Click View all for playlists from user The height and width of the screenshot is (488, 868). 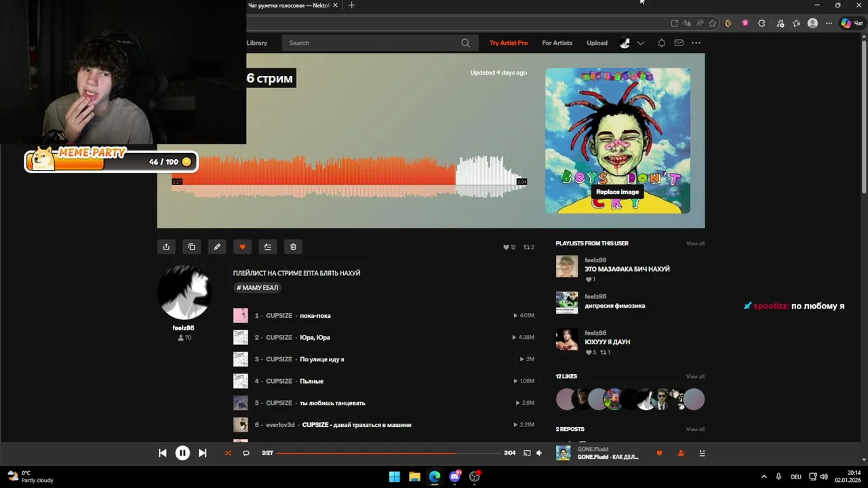pyautogui.click(x=695, y=243)
